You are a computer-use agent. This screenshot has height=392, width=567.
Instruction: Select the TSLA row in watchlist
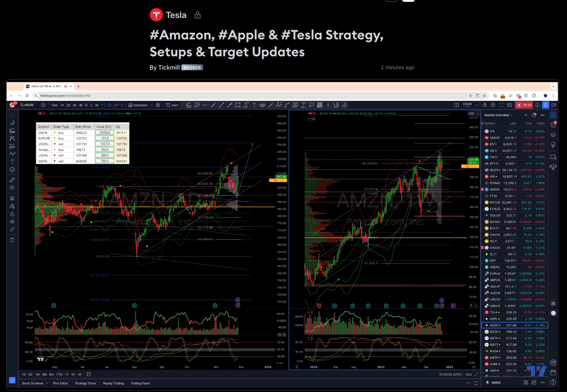pos(515,312)
